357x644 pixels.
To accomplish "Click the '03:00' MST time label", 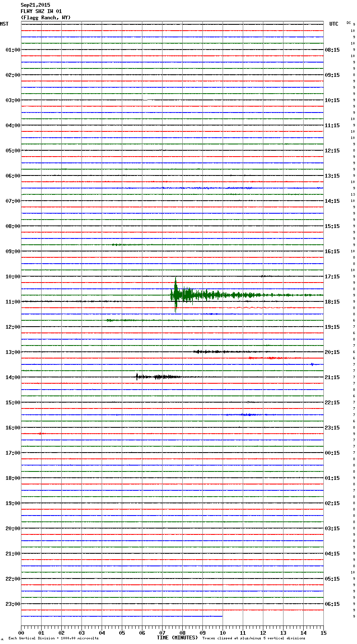I will pos(13,100).
